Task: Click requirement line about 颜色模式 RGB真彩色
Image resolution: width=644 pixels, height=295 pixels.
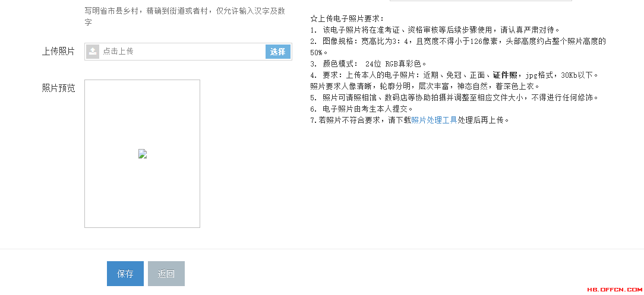Action: click(x=369, y=64)
